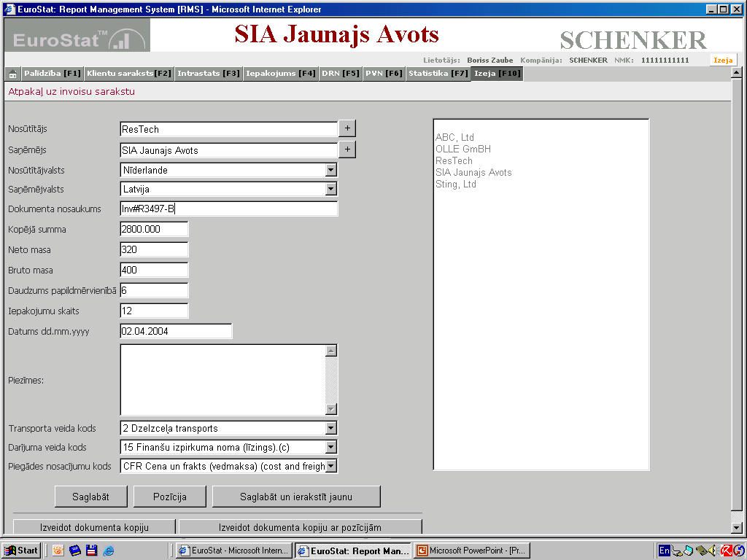Open the Iepakojums [F4] tab
Image resolution: width=747 pixels, height=560 pixels.
281,74
